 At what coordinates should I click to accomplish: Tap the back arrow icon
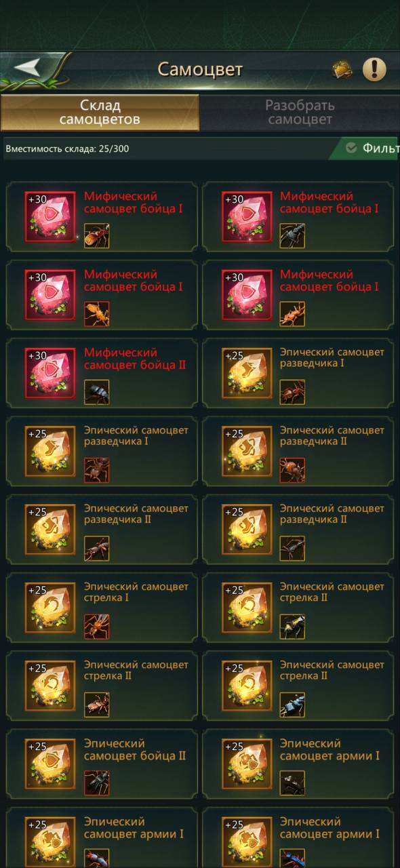point(28,68)
